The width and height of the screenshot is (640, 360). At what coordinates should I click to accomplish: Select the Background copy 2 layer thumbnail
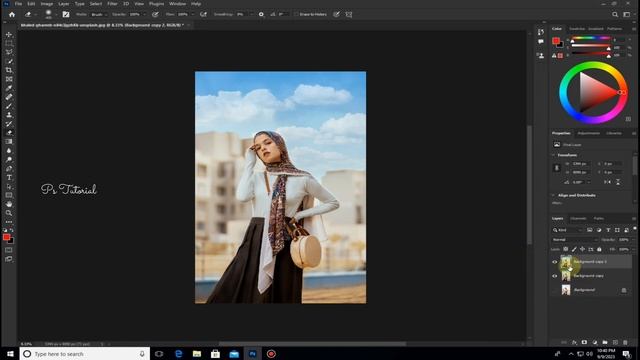pos(566,262)
